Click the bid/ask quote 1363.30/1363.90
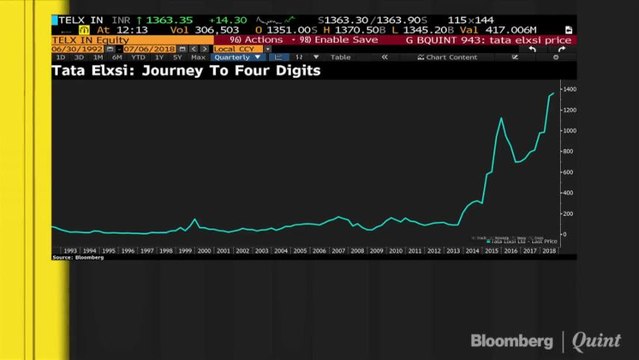Screen dimensions: 639x360 (x=372, y=20)
